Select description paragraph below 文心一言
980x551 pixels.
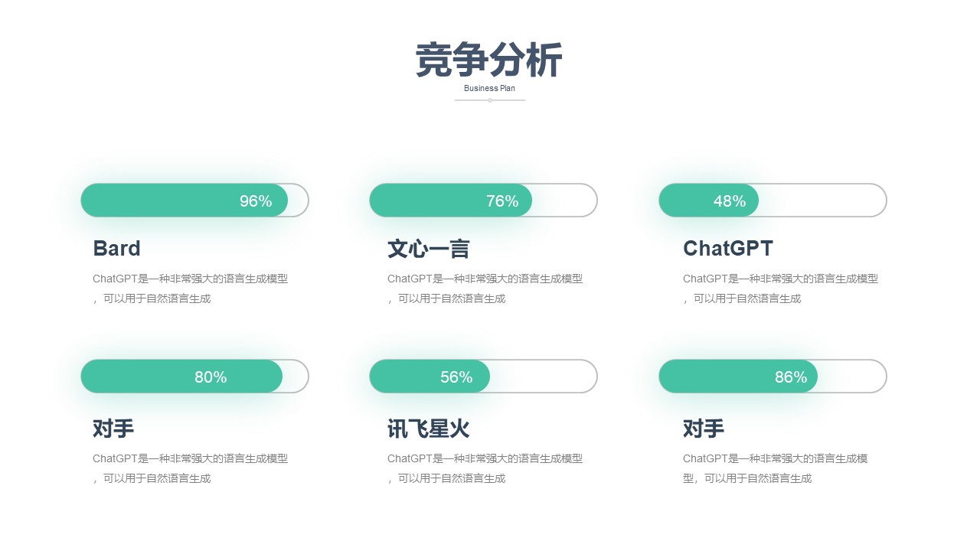tap(485, 289)
